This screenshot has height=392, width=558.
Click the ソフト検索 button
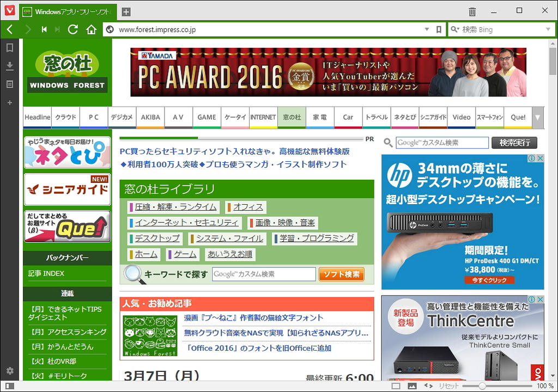pos(342,274)
